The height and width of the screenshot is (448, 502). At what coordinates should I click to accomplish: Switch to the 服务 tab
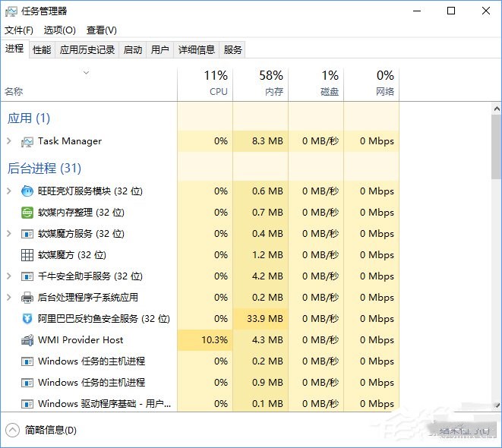(232, 49)
